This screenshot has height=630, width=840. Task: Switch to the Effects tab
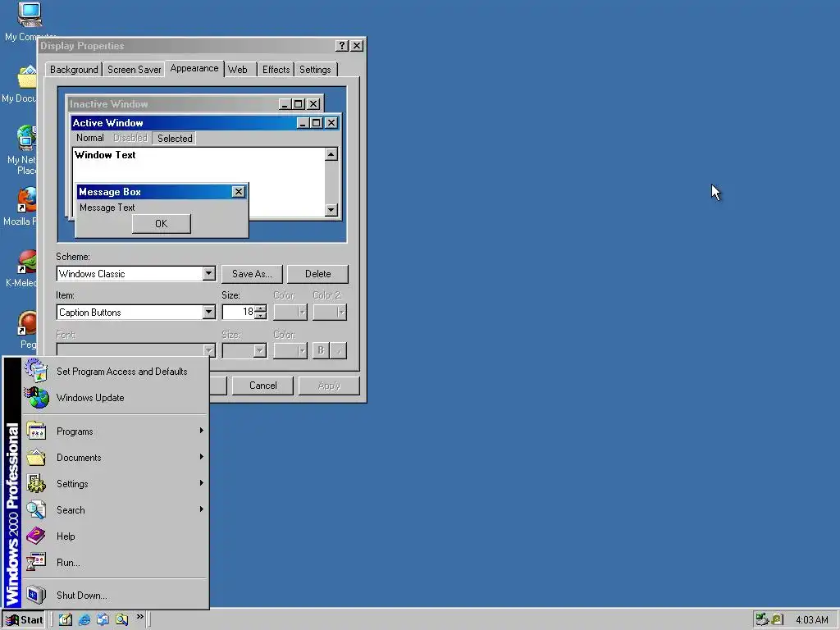[276, 70]
